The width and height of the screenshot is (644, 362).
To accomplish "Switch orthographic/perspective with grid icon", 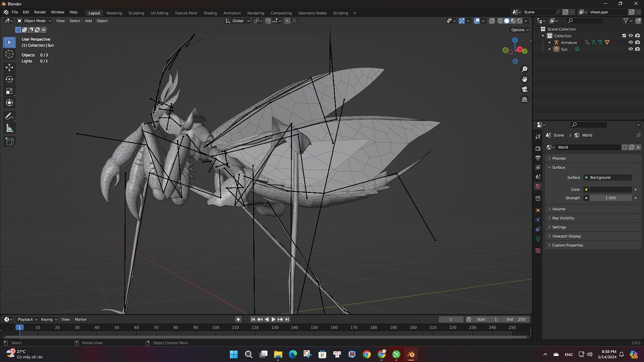I will coord(524,100).
